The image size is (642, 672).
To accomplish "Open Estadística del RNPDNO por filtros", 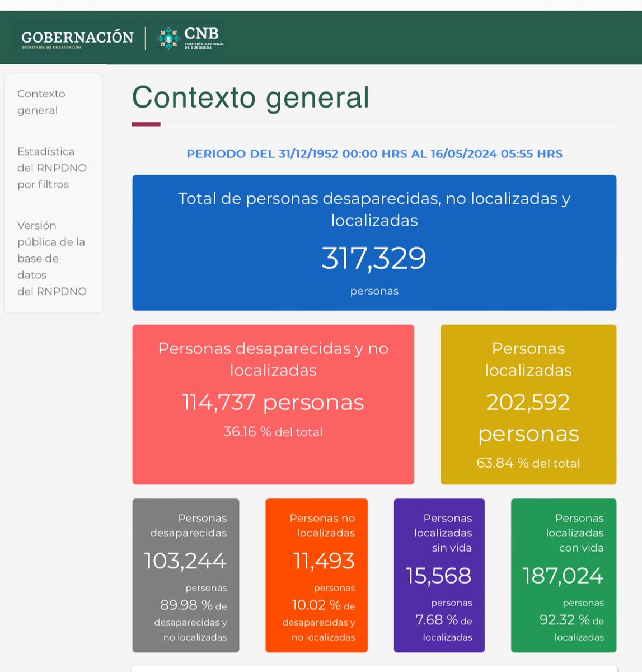I will coord(52,168).
